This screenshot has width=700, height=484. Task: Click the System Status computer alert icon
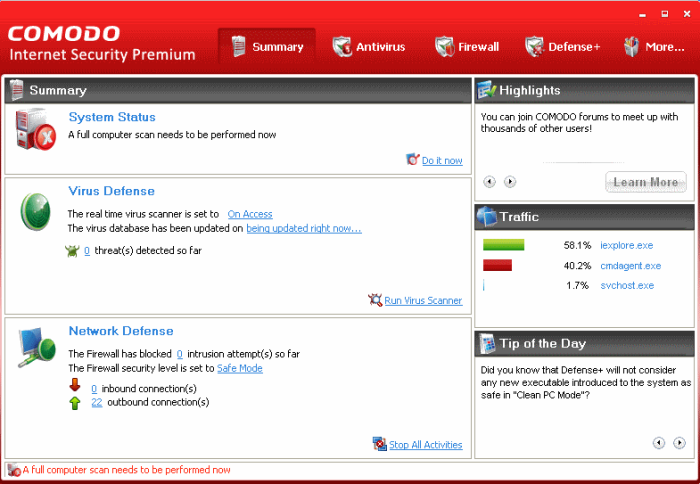coord(35,129)
